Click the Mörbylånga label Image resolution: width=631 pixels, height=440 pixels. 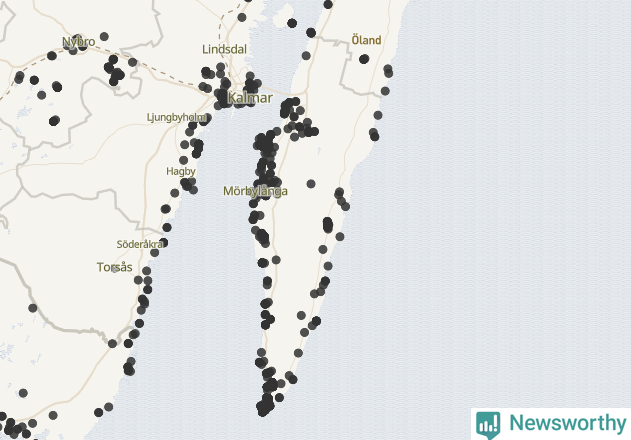tap(255, 191)
